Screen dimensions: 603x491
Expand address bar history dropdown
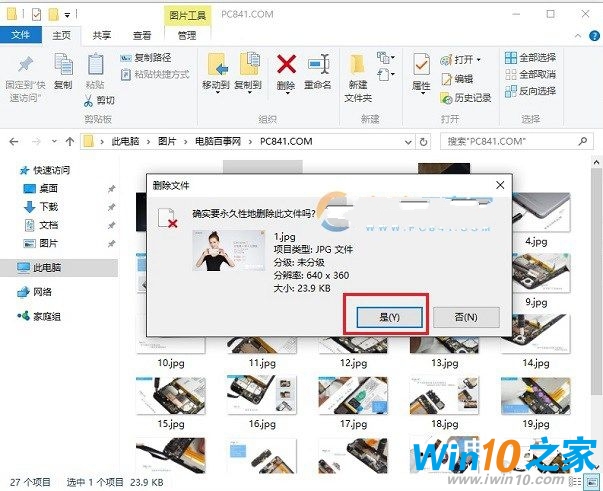click(x=408, y=142)
